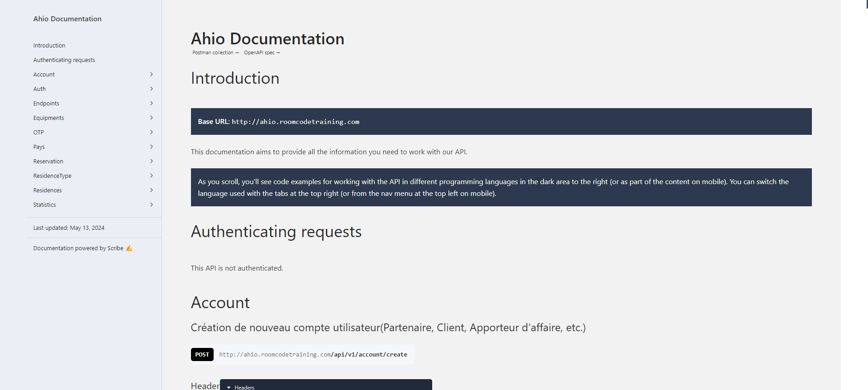
Task: Expand the Residences navigation chevron
Action: [x=151, y=190]
